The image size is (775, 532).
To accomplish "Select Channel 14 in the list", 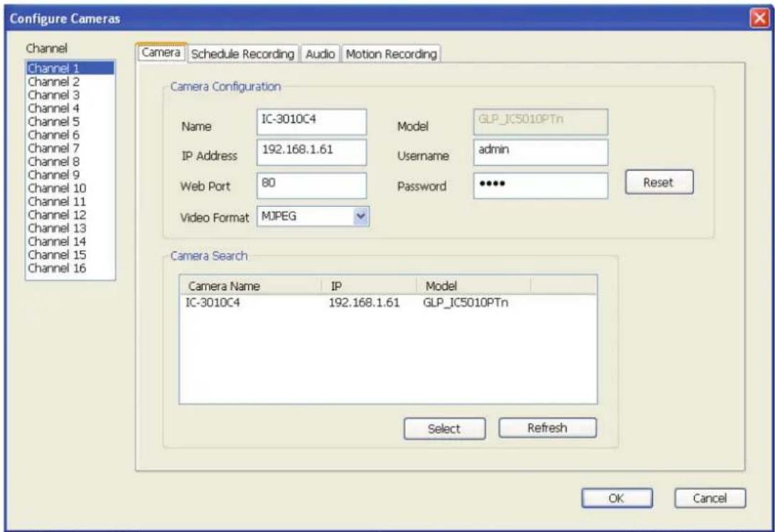I will [70, 242].
